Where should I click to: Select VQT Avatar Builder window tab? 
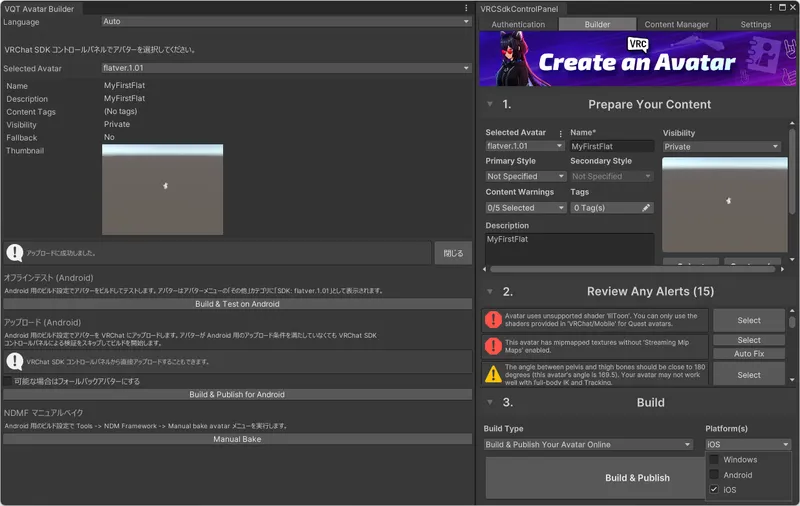(40, 8)
